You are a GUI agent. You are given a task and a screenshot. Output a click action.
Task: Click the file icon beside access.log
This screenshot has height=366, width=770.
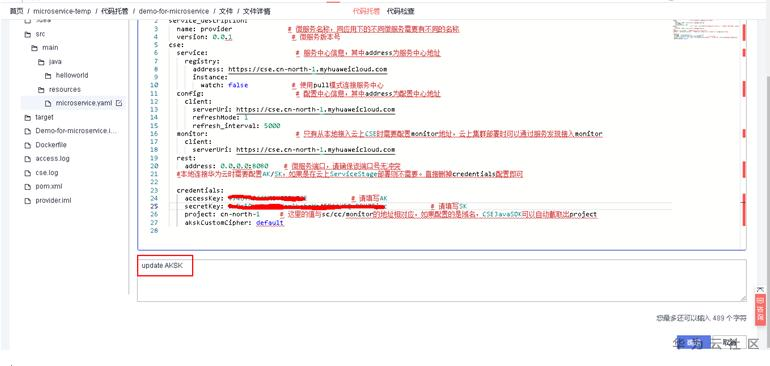tap(27, 159)
